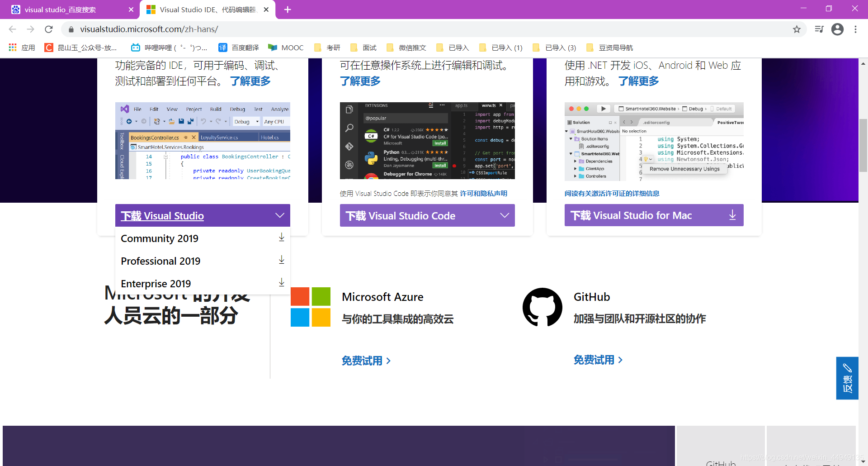Open the 豆资局导航 bookmark folder
The height and width of the screenshot is (466, 868).
point(609,48)
